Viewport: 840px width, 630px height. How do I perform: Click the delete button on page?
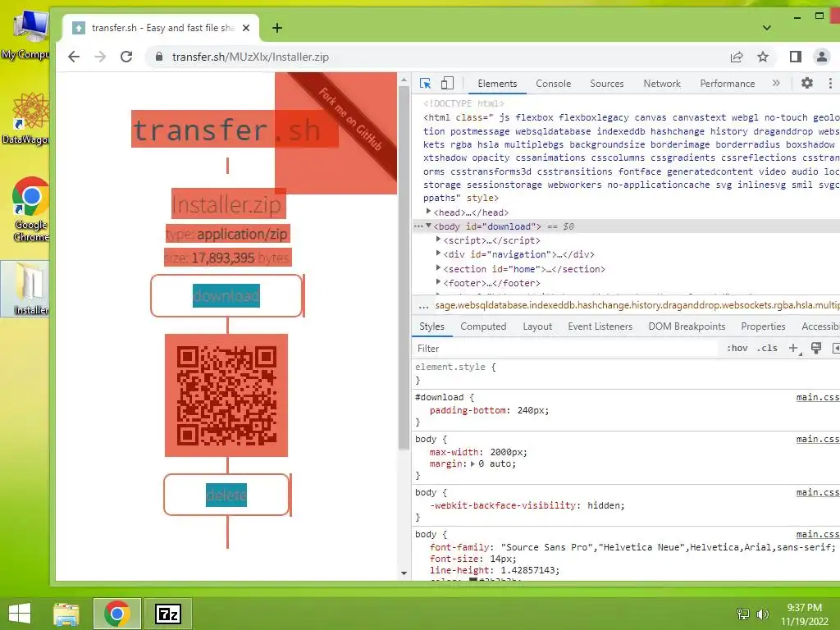pyautogui.click(x=226, y=495)
